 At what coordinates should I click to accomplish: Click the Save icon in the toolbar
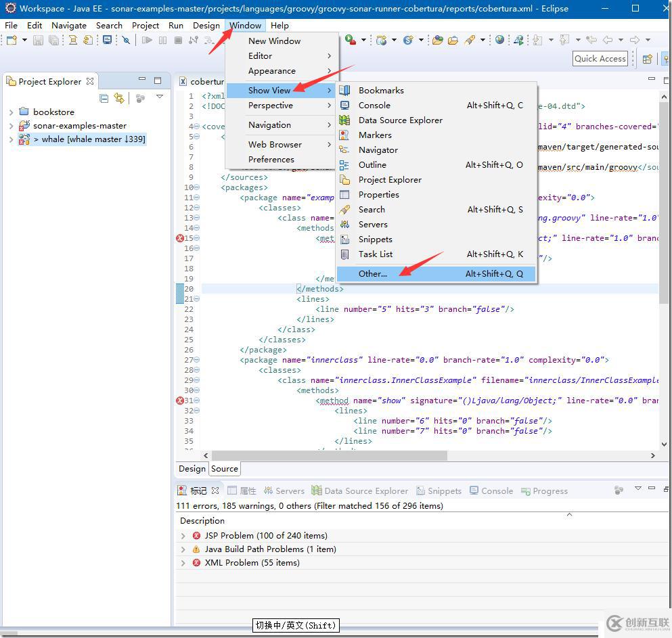pos(38,41)
